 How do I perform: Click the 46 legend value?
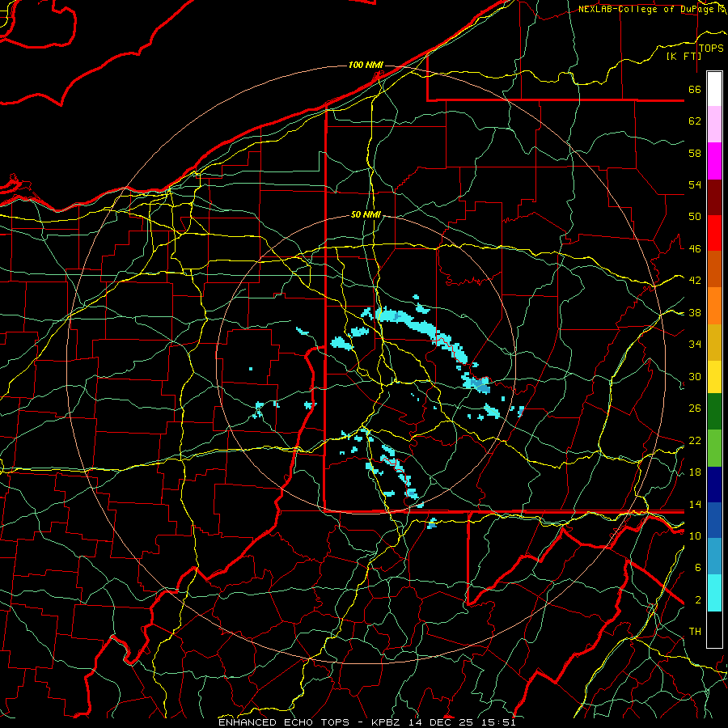[695, 249]
